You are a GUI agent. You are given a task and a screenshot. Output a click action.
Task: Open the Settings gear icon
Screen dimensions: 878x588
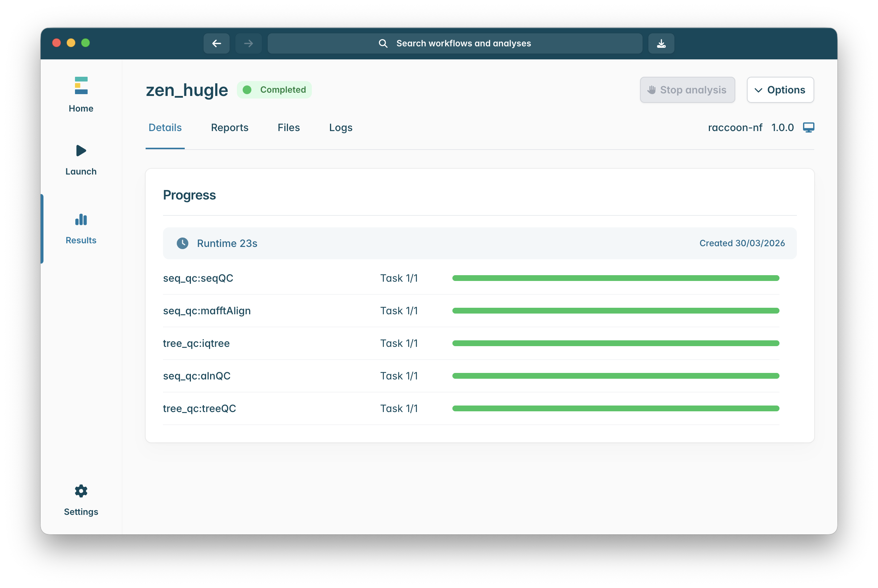pyautogui.click(x=81, y=491)
